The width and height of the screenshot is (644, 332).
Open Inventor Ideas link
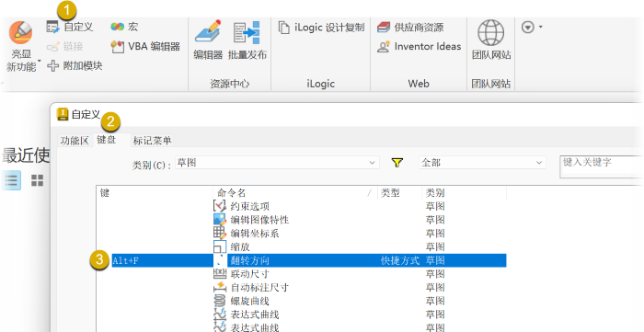click(419, 46)
